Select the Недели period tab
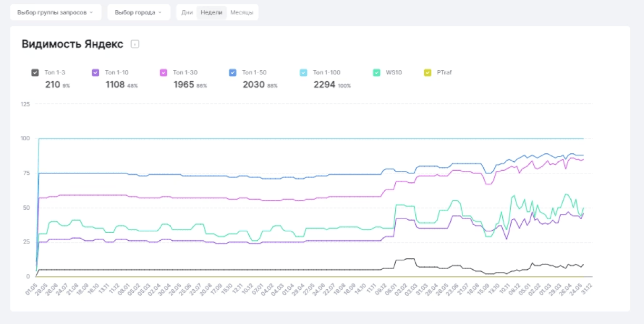644x324 pixels. (211, 12)
